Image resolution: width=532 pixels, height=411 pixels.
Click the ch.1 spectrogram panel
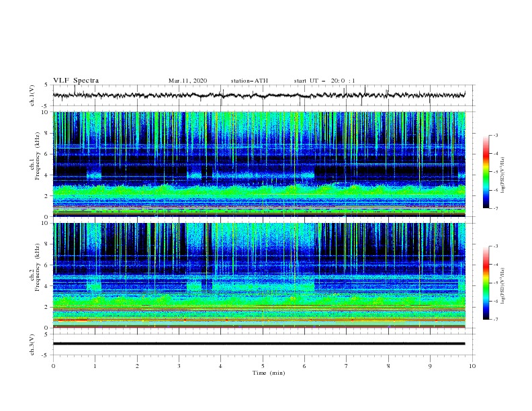[259, 164]
